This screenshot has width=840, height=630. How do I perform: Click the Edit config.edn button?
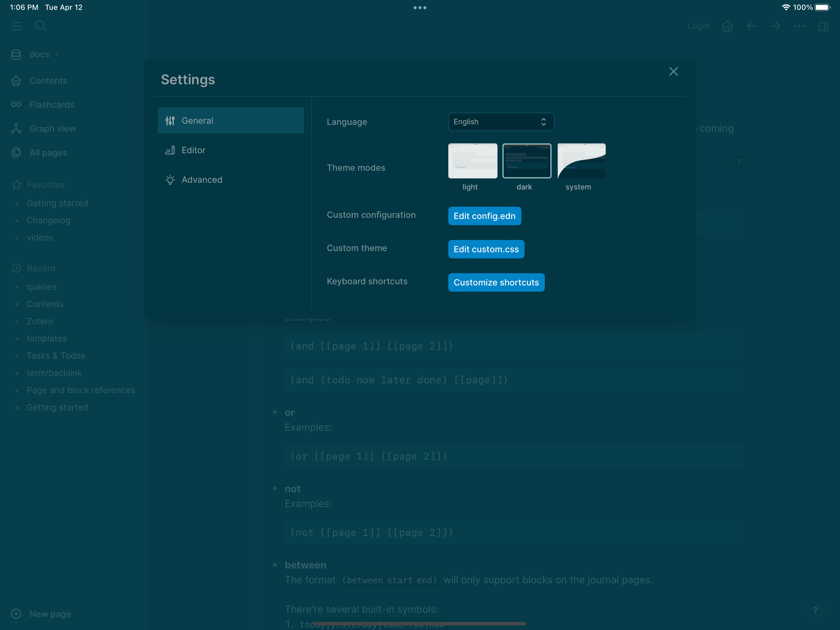pyautogui.click(x=484, y=216)
